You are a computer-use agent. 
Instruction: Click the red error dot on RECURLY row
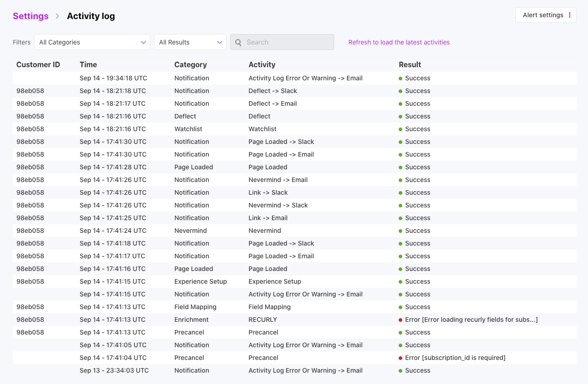pyautogui.click(x=401, y=320)
